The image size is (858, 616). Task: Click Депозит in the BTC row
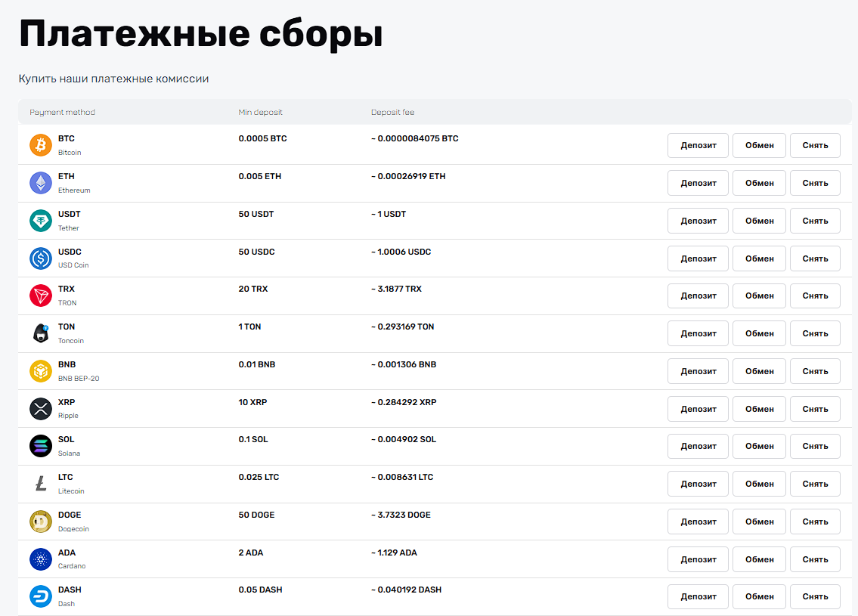[698, 146]
